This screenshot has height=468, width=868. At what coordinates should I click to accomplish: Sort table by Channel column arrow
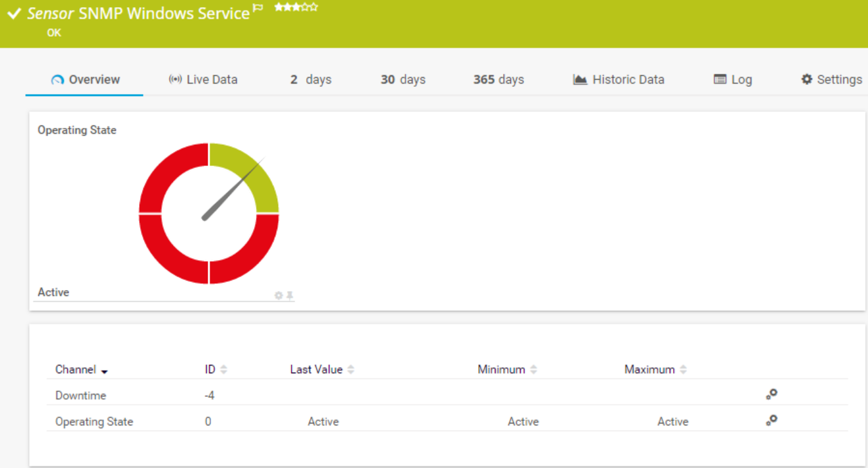[104, 371]
